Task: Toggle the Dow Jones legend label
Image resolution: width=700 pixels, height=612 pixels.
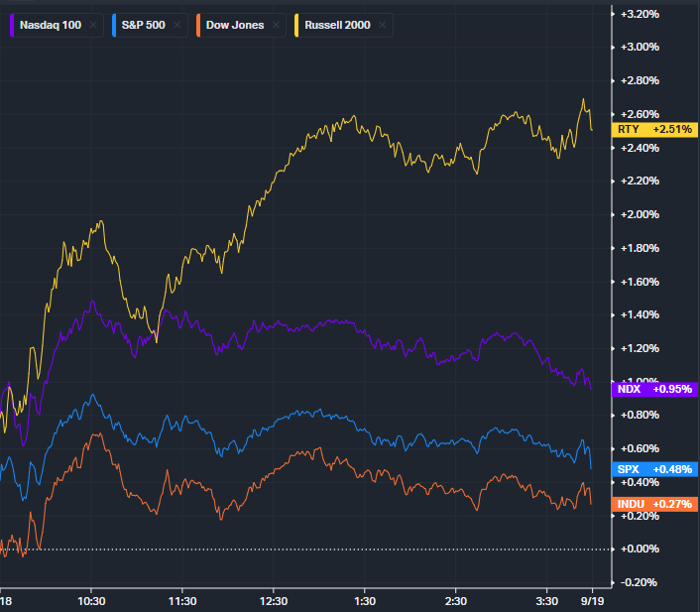Action: point(235,25)
